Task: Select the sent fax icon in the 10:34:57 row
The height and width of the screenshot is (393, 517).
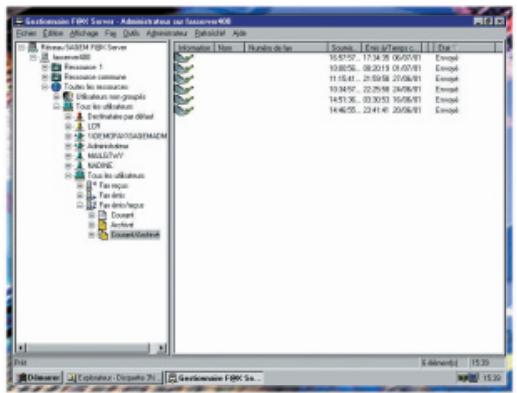Action: coord(184,89)
